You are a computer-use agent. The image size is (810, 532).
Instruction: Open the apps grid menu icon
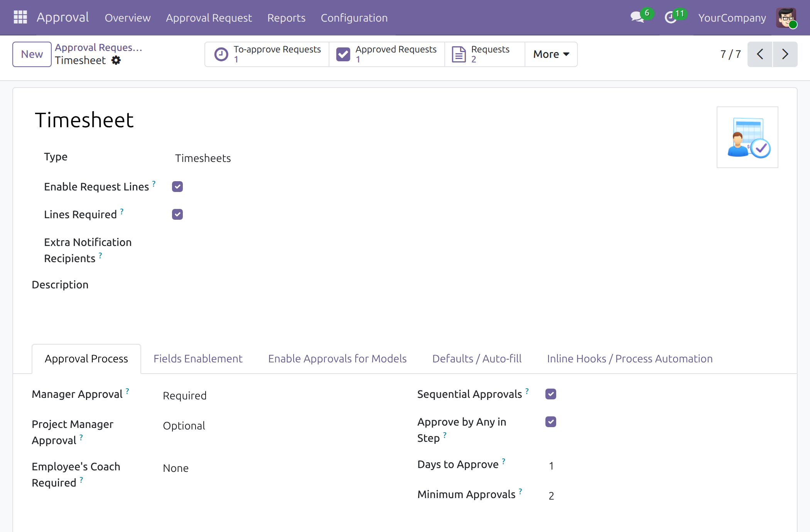point(20,17)
